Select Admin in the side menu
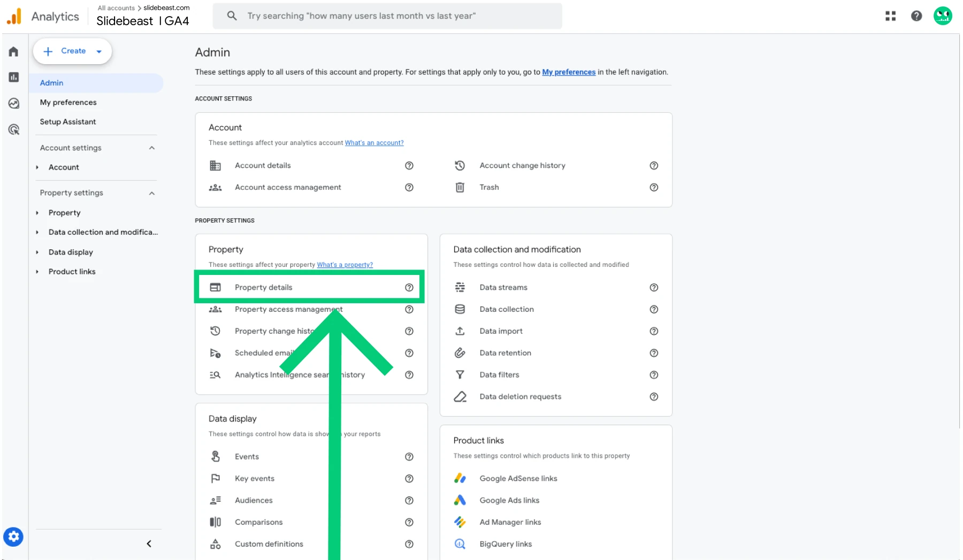Viewport: 963px width, 560px height. coord(96,83)
